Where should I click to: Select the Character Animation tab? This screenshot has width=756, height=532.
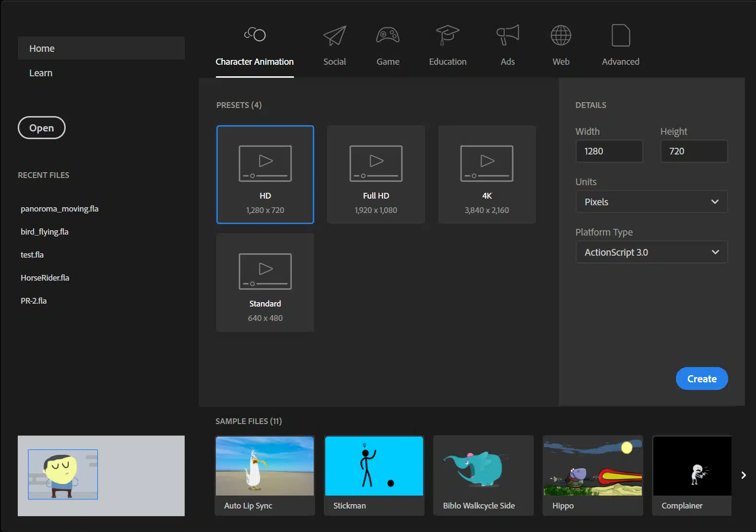pos(254,61)
